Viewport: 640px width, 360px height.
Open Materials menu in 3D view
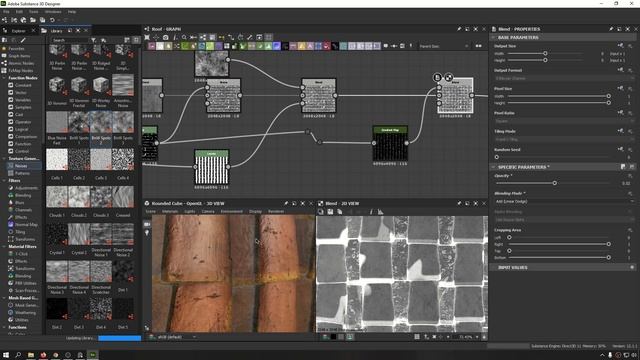click(x=170, y=211)
